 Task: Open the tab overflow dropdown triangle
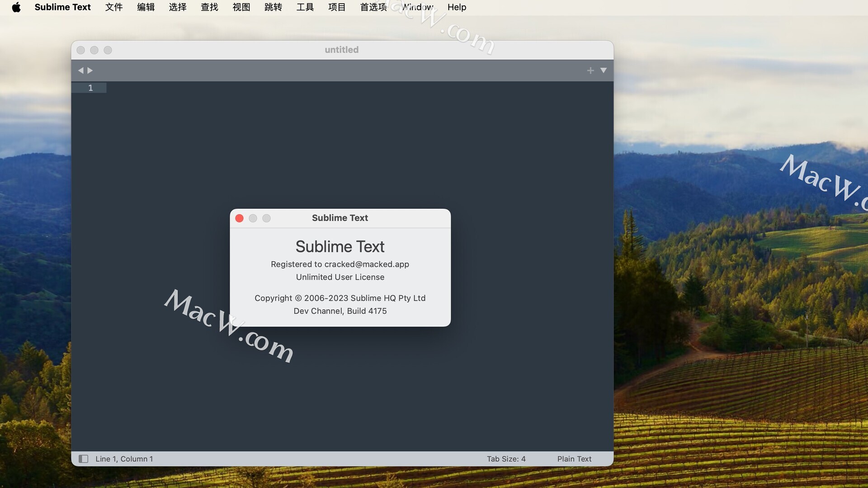[x=604, y=70]
